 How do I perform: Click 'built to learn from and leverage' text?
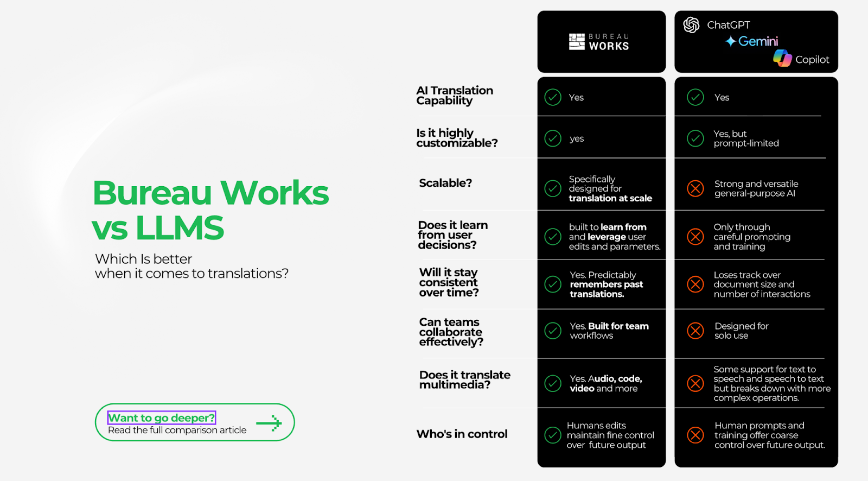[615, 237]
